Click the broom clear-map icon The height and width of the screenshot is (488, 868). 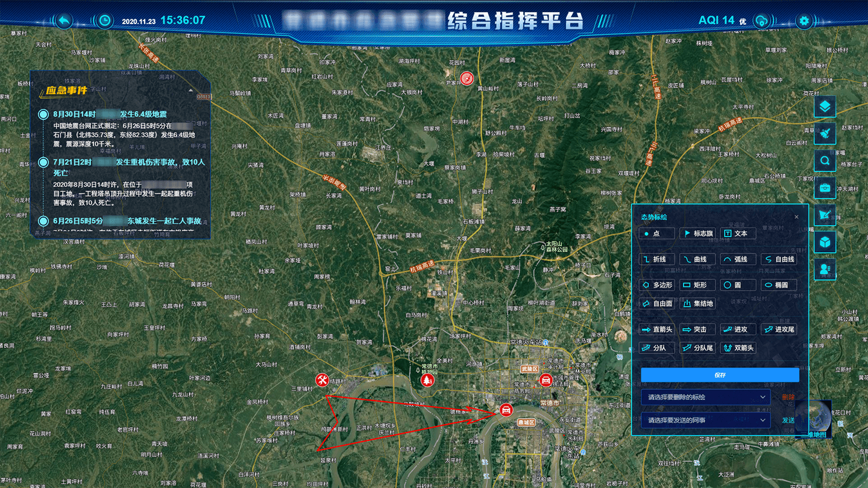click(825, 133)
